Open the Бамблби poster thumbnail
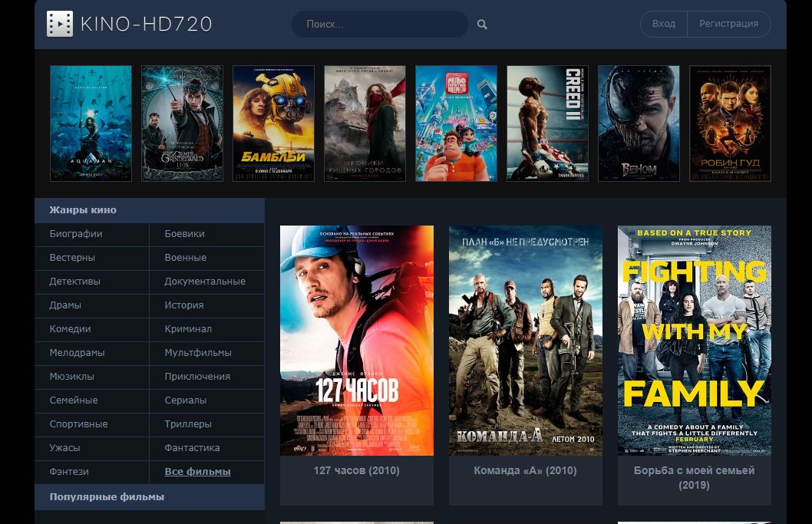Viewport: 812px width, 524px height. (273, 124)
